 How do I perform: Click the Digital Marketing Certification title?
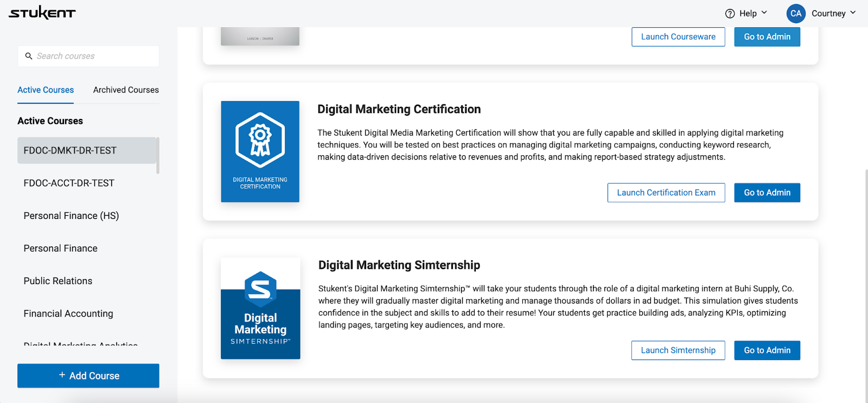[399, 109]
